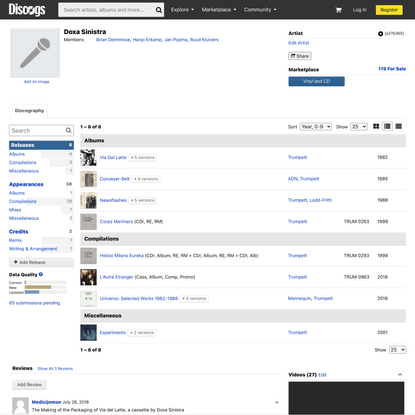Click the Vinyl and CD button
Viewport: 415px width, 415px height.
(316, 81)
